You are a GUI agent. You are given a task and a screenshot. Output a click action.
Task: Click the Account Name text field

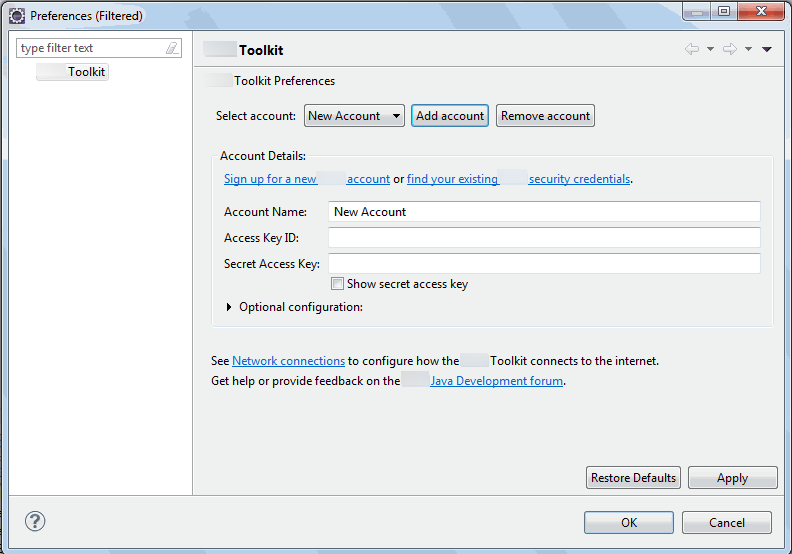(x=544, y=212)
